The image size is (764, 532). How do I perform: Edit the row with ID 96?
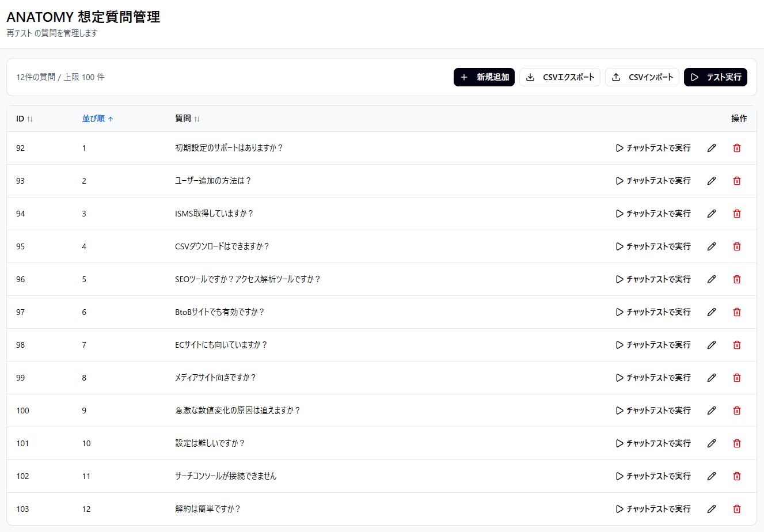[712, 279]
